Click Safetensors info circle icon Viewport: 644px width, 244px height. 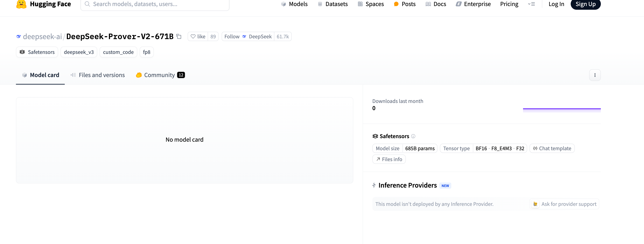[x=413, y=136]
